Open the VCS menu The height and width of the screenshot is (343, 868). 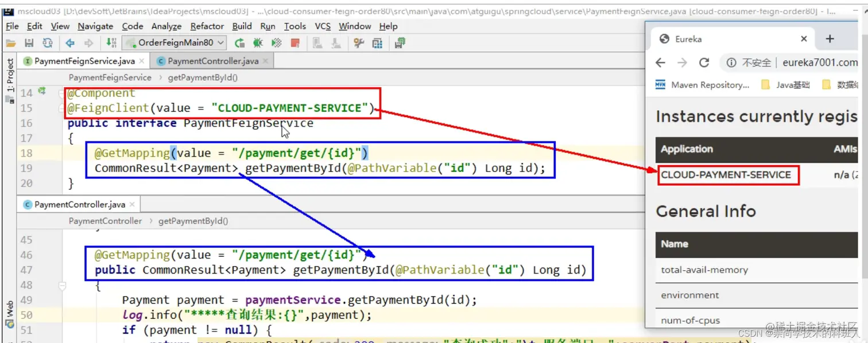point(323,26)
